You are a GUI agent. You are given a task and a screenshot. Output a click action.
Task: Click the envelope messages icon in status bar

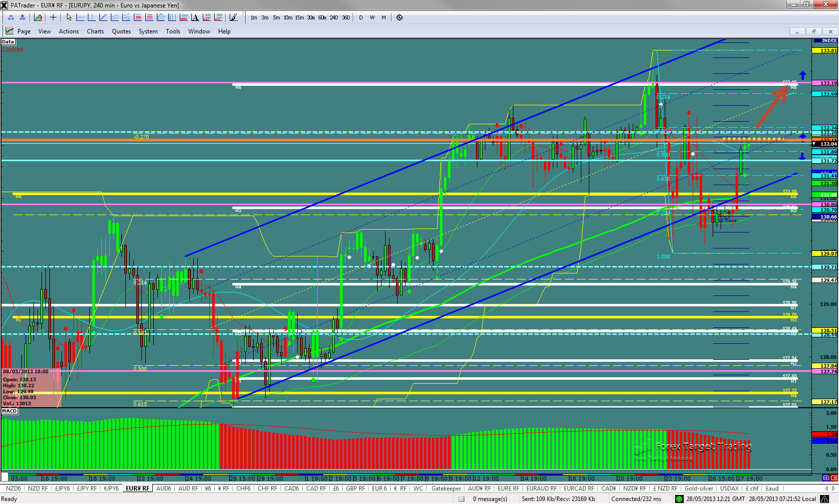(461, 499)
